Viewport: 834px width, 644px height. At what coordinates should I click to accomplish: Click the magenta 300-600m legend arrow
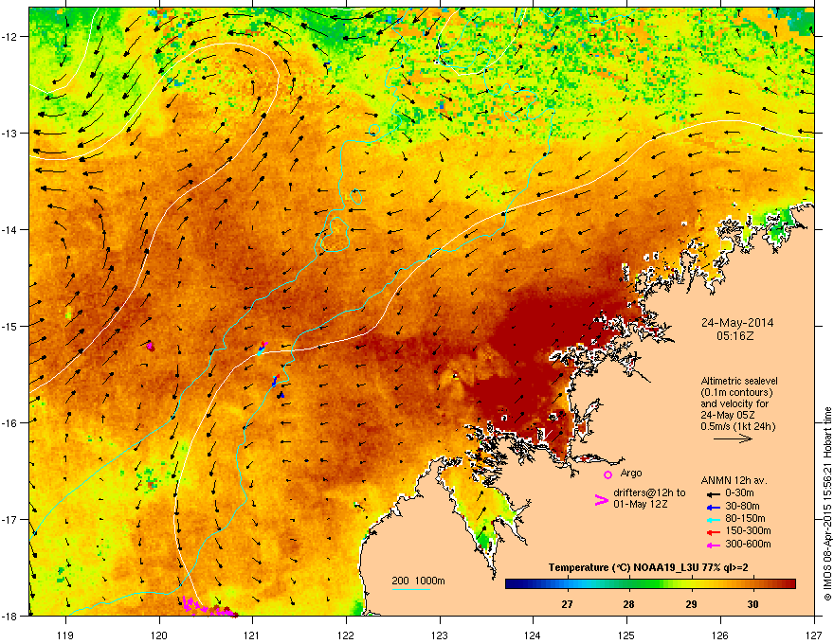tap(714, 546)
